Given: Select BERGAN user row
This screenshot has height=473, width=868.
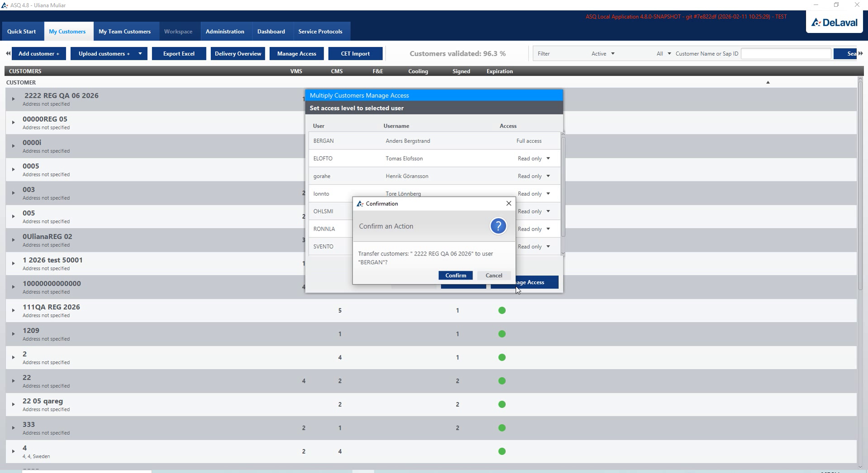Looking at the screenshot, I should (434, 141).
